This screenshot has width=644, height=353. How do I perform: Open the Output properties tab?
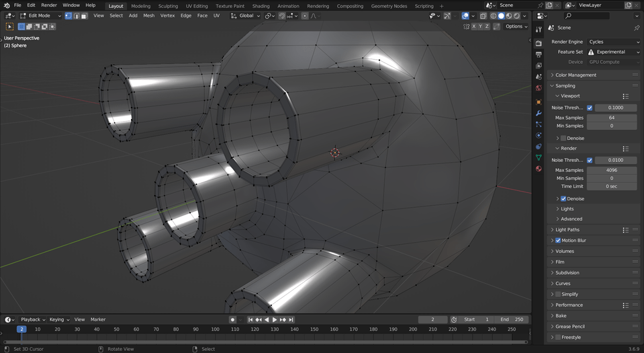[539, 54]
